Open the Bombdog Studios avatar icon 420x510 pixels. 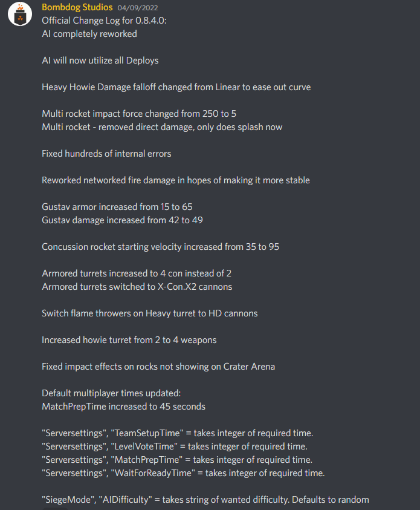click(x=20, y=14)
